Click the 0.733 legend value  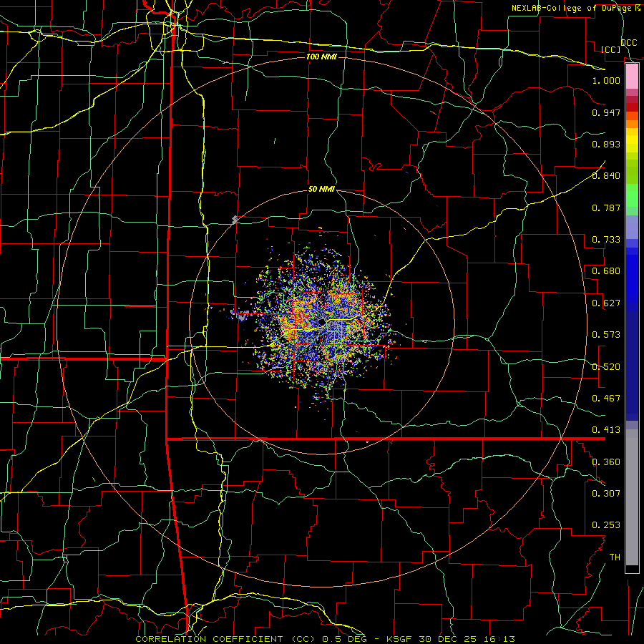[x=606, y=240]
